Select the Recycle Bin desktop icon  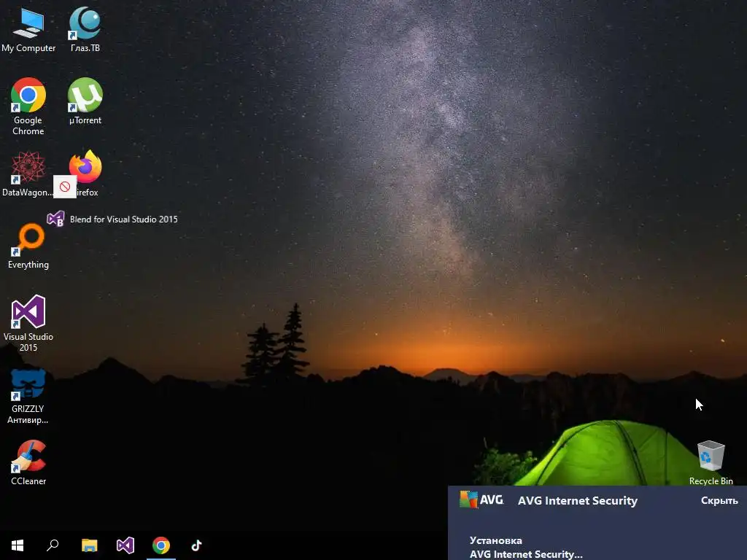pyautogui.click(x=711, y=463)
